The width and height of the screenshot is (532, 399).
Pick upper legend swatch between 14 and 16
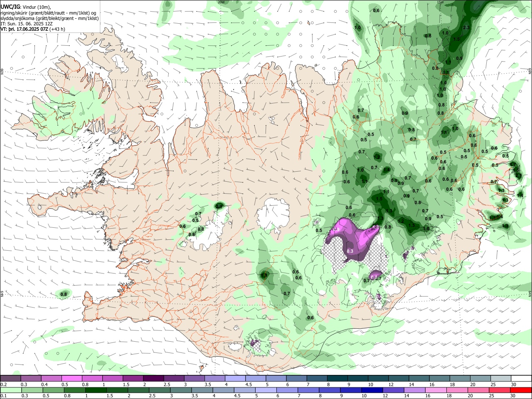pyautogui.click(x=418, y=379)
